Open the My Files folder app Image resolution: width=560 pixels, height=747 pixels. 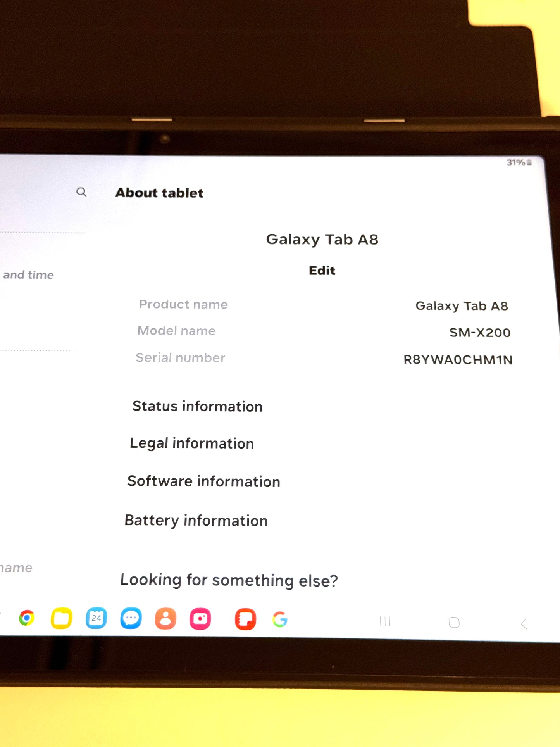tap(62, 618)
